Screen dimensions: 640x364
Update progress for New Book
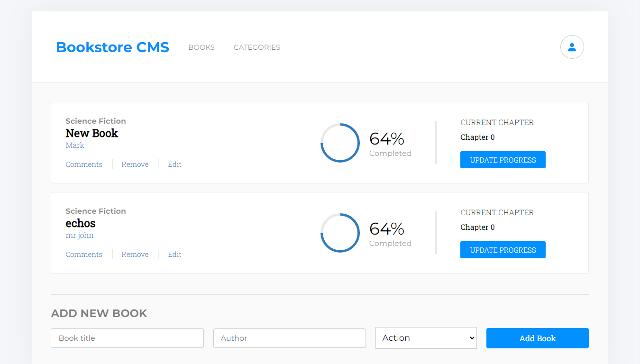pyautogui.click(x=503, y=160)
